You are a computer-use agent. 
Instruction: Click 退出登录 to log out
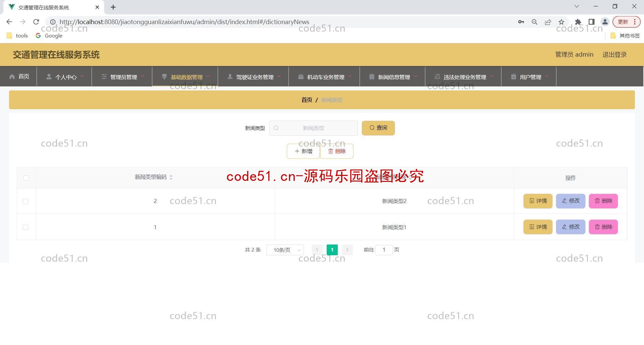point(614,55)
